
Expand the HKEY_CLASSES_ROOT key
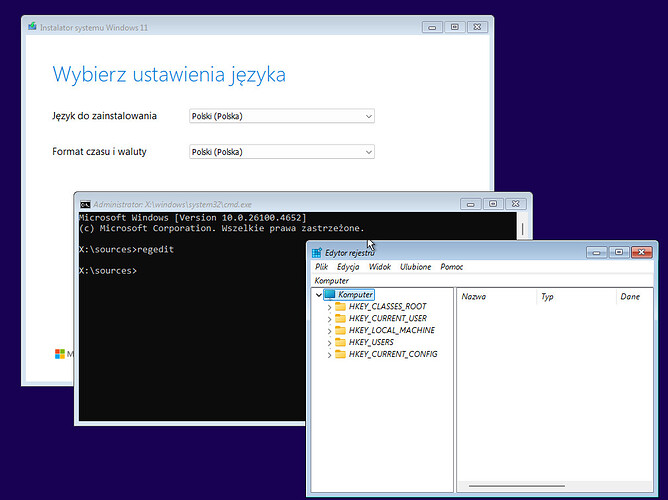click(x=329, y=307)
